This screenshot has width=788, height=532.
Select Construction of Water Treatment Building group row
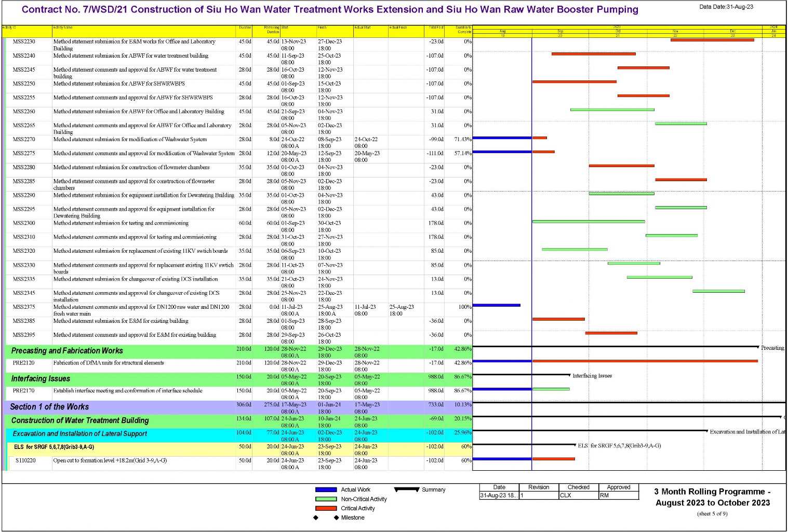(x=239, y=421)
